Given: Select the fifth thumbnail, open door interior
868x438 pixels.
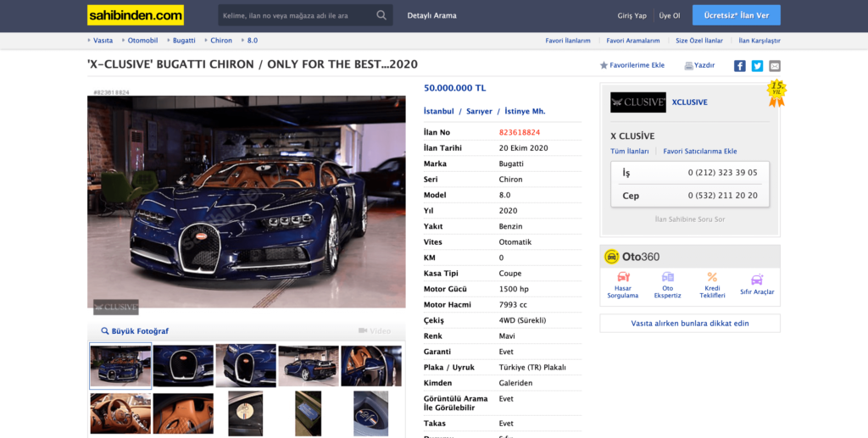Looking at the screenshot, I should 371,366.
